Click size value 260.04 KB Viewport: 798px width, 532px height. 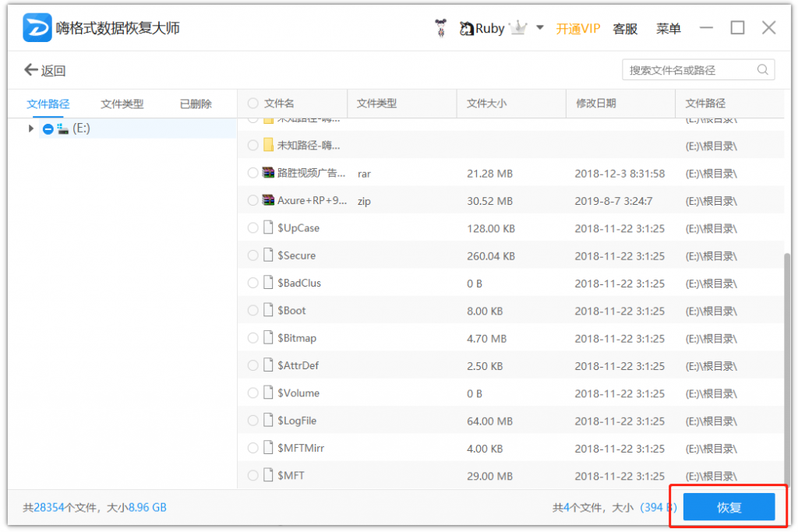click(x=491, y=255)
